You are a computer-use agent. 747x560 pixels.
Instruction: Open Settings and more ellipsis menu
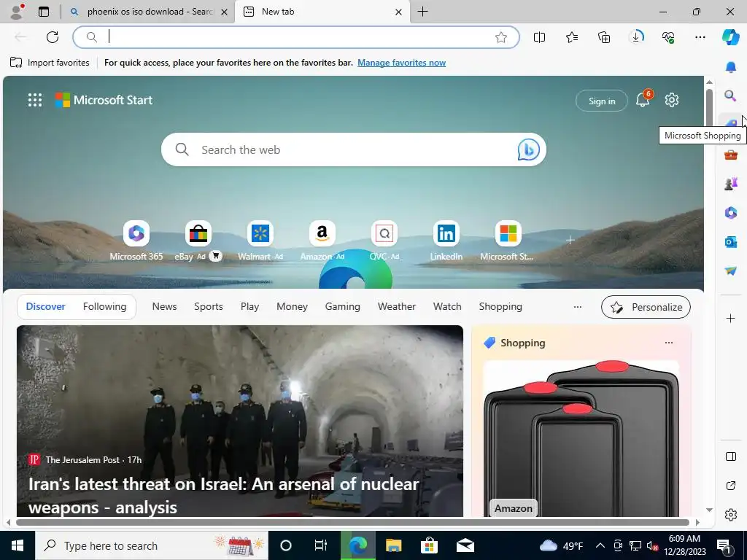pos(700,37)
